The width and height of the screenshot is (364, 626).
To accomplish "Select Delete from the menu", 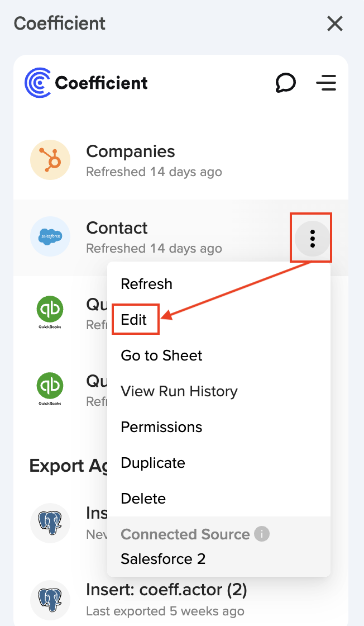I will [143, 499].
